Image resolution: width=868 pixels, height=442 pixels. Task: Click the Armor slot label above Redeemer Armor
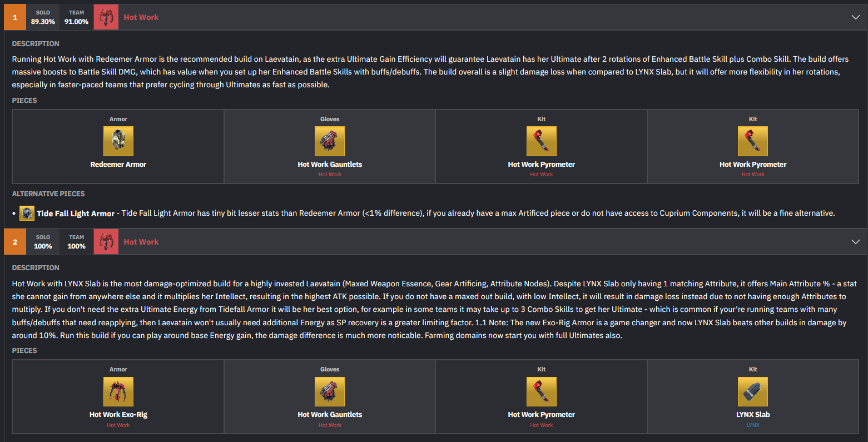[x=118, y=120]
